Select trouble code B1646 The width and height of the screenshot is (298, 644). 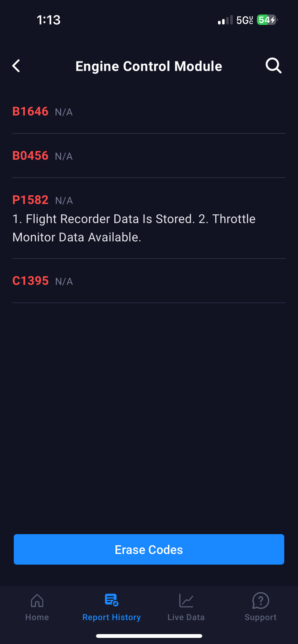tap(30, 112)
